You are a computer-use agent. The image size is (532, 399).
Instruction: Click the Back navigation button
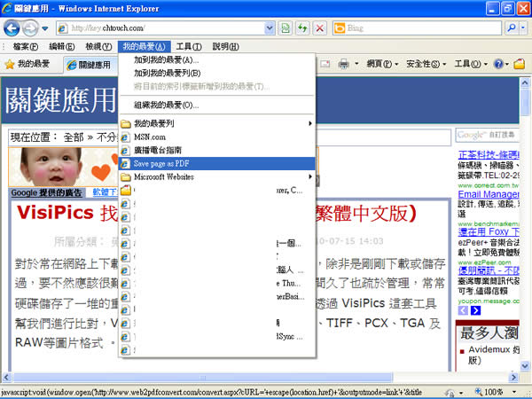coord(12,28)
